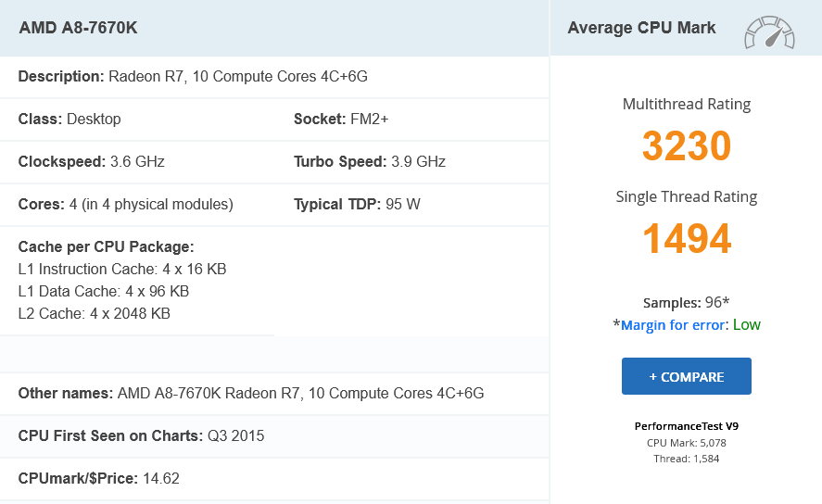Click the AMD A8-7670K header title
822x504 pixels.
[x=78, y=28]
